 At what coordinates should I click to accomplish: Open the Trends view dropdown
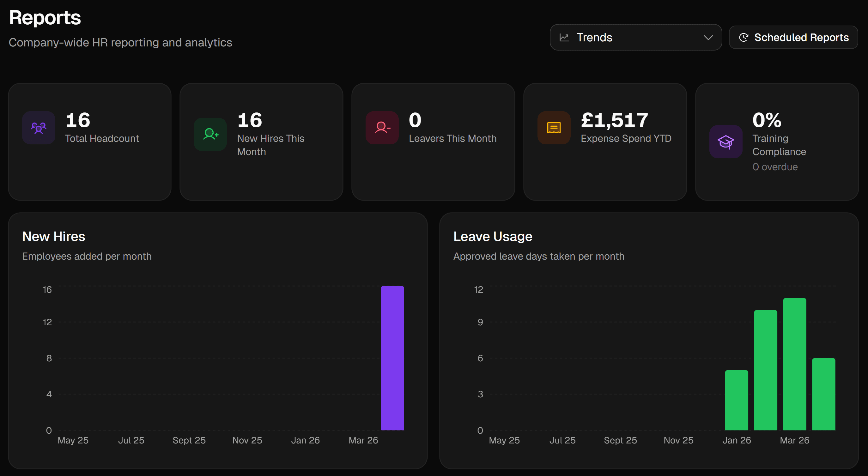click(635, 37)
